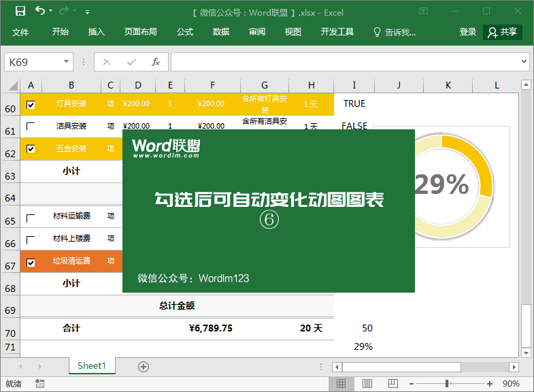Click the Save icon in quick access toolbar
This screenshot has height=392, width=534.
(20, 12)
